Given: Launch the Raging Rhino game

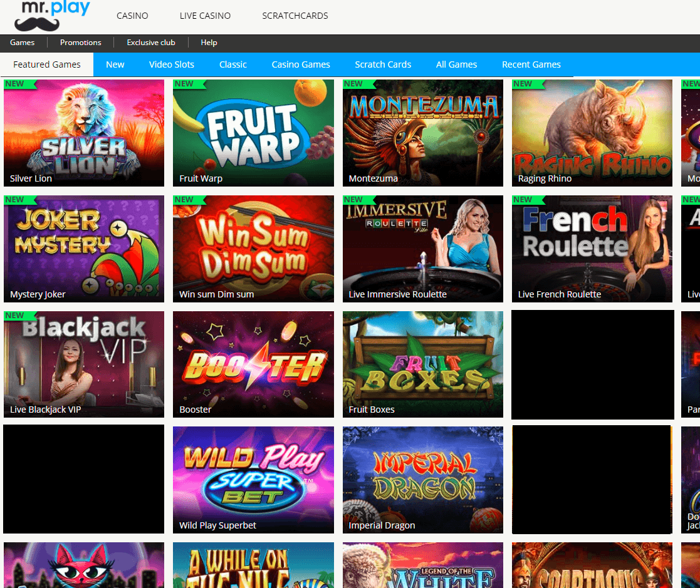Looking at the screenshot, I should (592, 133).
